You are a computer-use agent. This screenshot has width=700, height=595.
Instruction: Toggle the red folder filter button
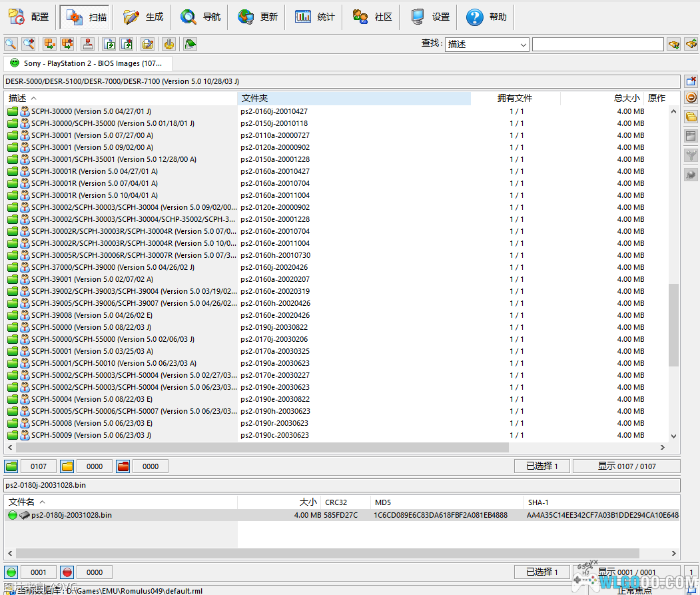(123, 466)
